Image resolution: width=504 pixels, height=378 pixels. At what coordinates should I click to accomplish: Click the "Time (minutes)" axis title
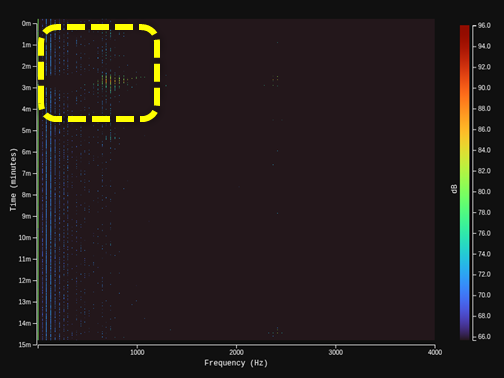pos(13,180)
